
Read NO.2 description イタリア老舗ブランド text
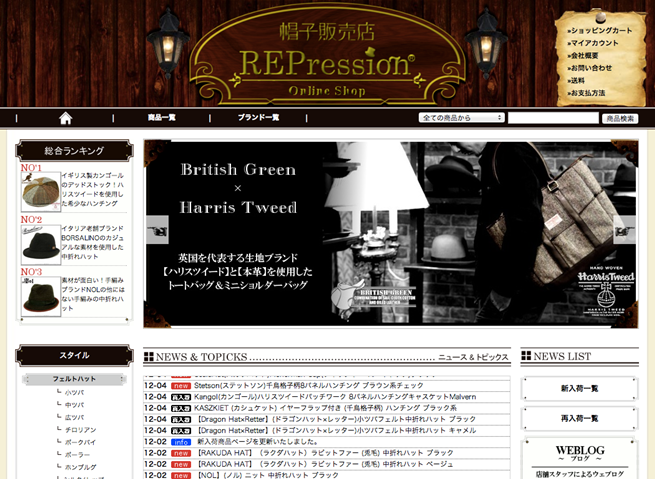point(93,242)
